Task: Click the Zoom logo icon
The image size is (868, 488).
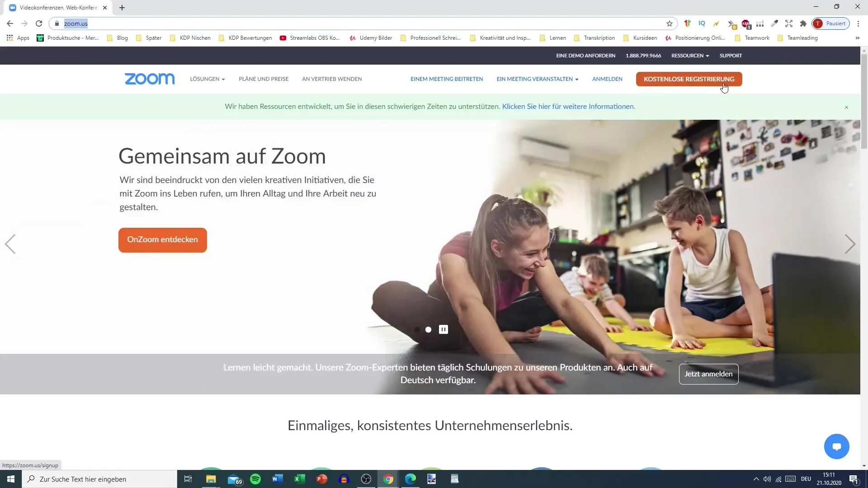Action: coord(149,79)
